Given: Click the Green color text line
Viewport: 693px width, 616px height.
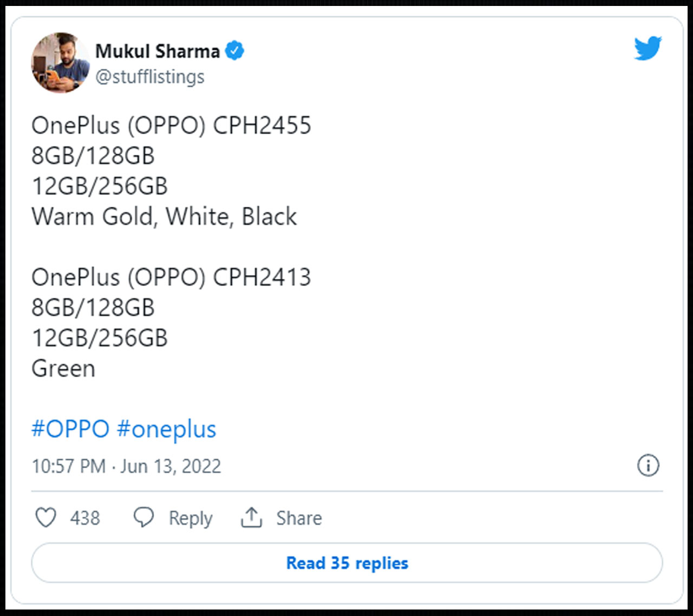Looking at the screenshot, I should point(63,369).
